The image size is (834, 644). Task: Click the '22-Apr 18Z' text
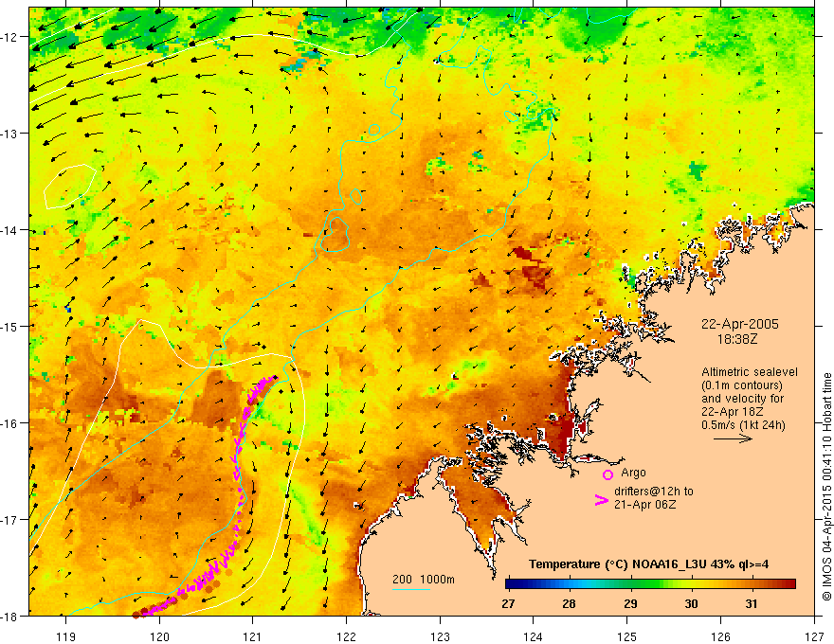point(733,412)
